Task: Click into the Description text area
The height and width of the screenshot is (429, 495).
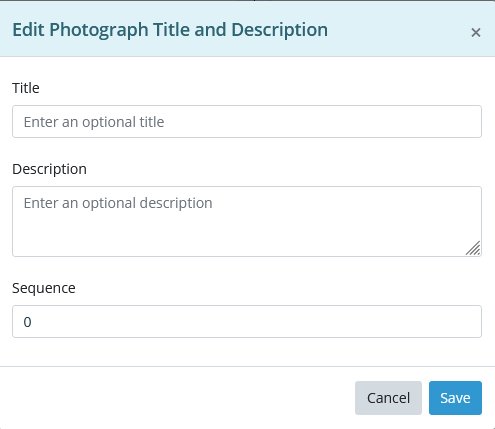Action: [x=247, y=222]
